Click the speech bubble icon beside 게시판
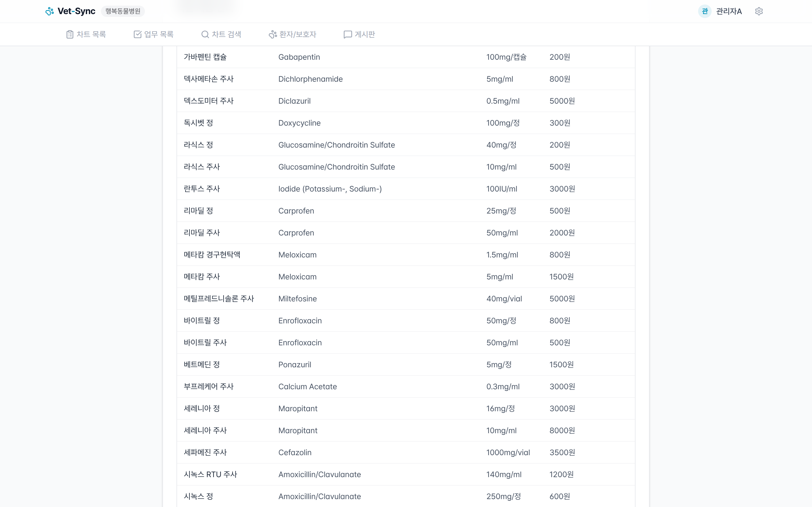Image resolution: width=812 pixels, height=507 pixels. 348,35
